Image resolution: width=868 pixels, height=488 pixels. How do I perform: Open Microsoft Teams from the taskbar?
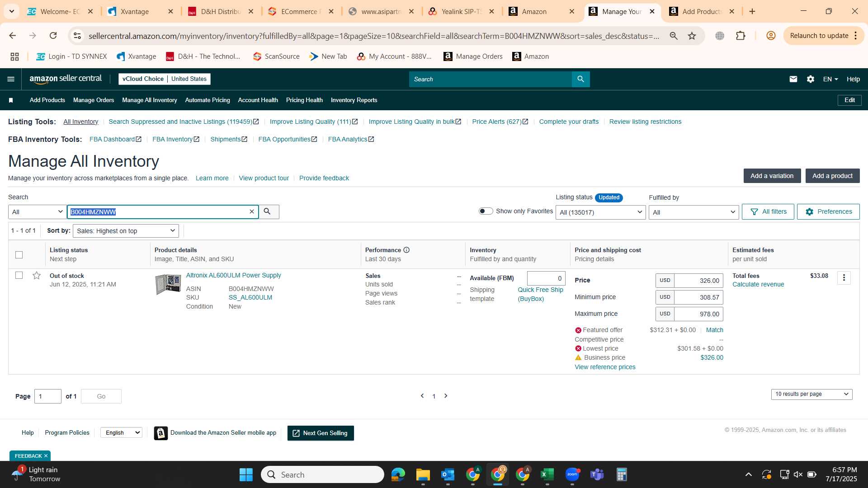pyautogui.click(x=597, y=474)
